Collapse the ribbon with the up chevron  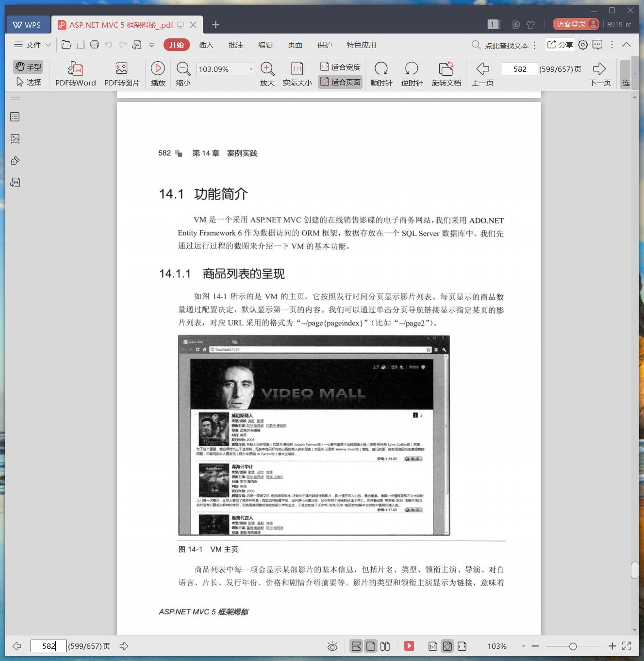[627, 45]
